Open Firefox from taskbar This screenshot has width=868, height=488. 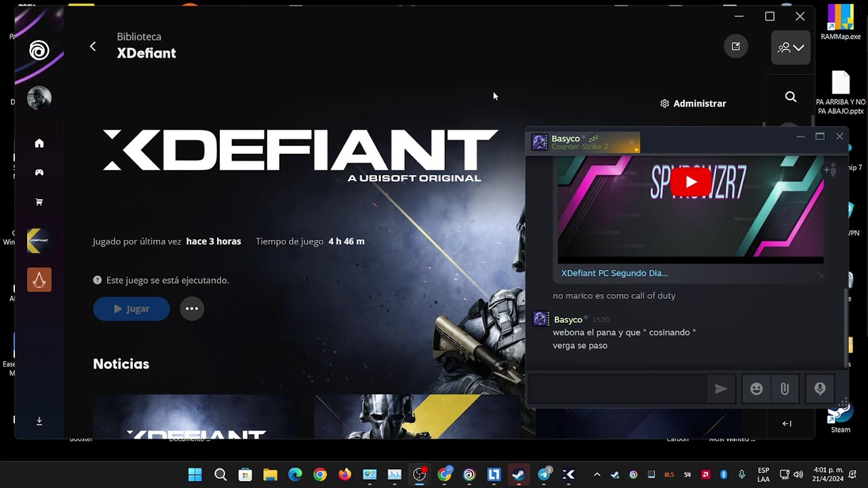click(344, 474)
